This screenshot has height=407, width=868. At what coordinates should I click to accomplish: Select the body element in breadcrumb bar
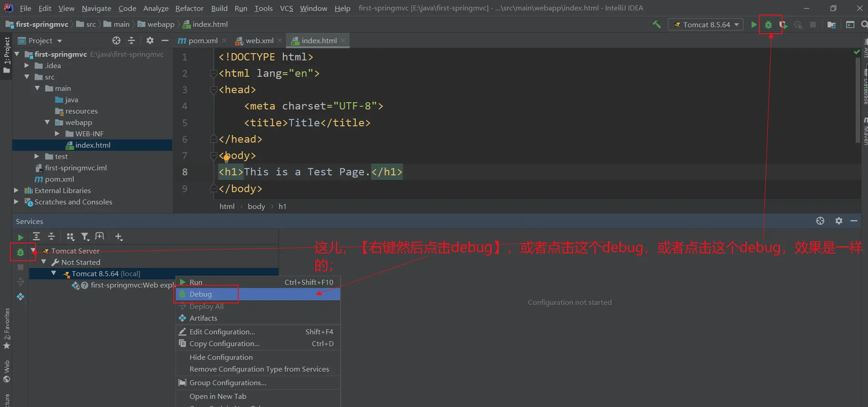pyautogui.click(x=256, y=206)
